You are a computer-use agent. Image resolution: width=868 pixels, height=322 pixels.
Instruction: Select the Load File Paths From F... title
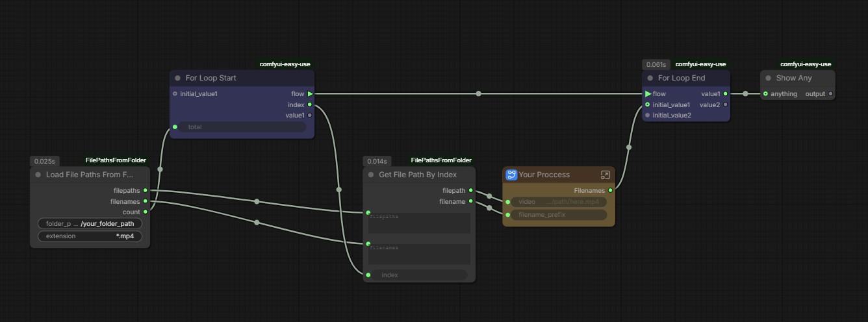coord(90,175)
